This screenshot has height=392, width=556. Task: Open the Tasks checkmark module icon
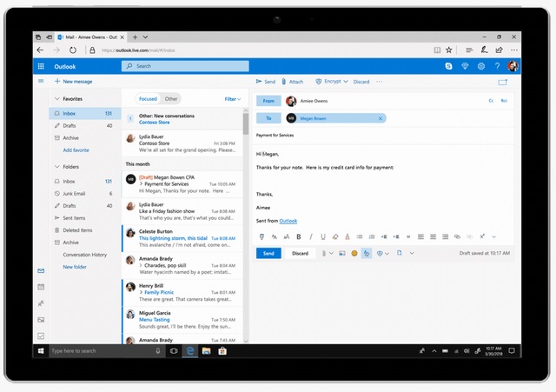coord(41,336)
